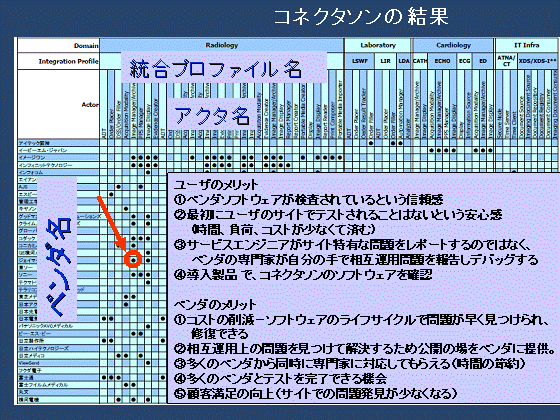Select vendor row 富士通
This screenshot has width=560, height=420.
pos(59,378)
